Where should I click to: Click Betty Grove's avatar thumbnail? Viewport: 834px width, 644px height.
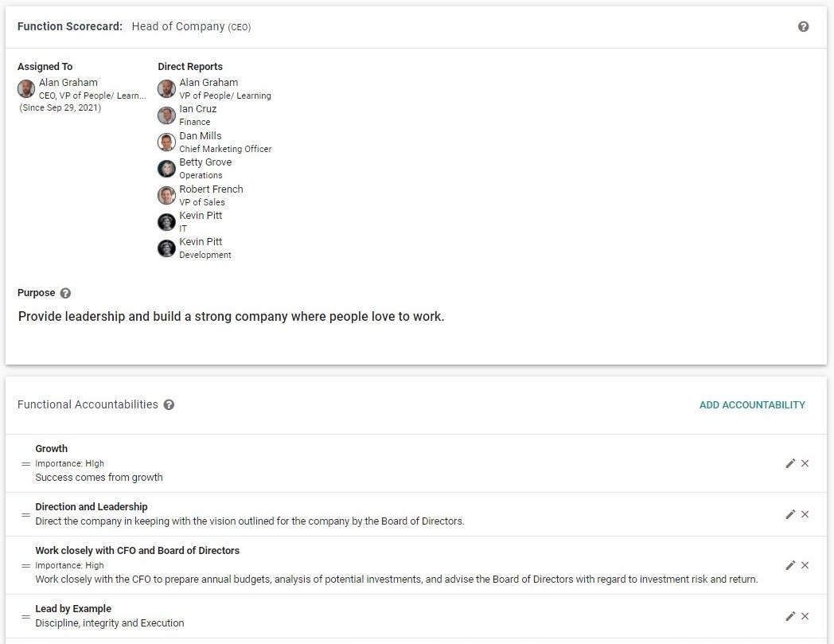[x=166, y=168]
